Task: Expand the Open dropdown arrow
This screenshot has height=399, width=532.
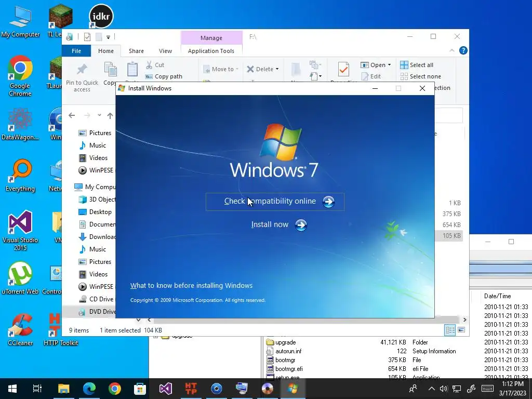Action: (x=389, y=65)
